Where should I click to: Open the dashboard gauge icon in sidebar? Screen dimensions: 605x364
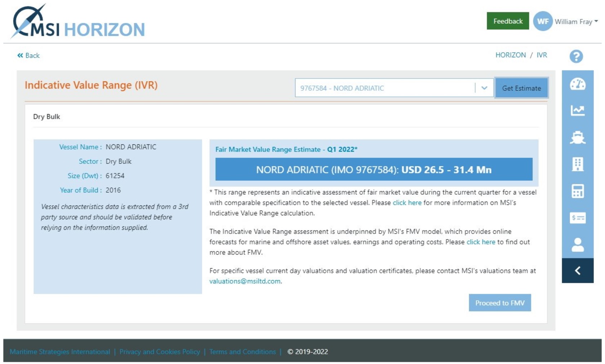coord(577,84)
